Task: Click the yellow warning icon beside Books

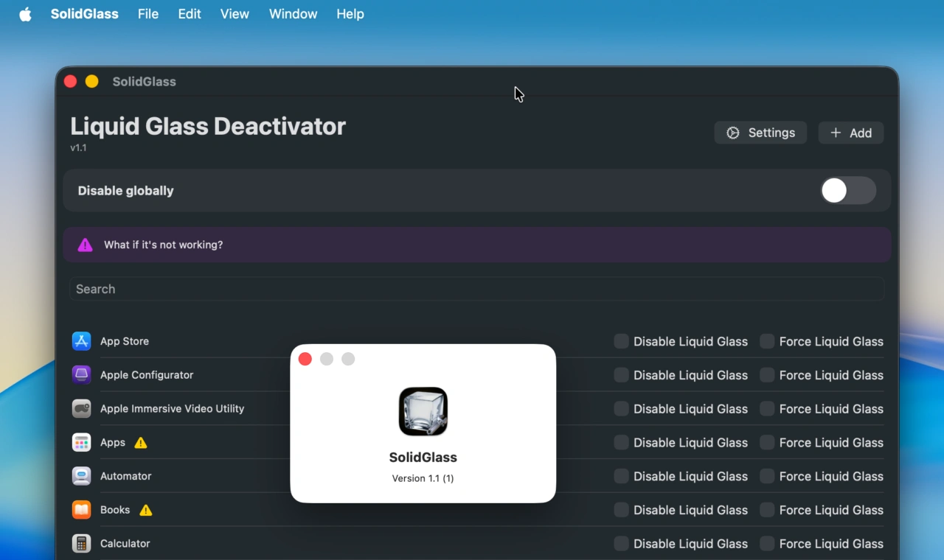Action: (x=146, y=510)
